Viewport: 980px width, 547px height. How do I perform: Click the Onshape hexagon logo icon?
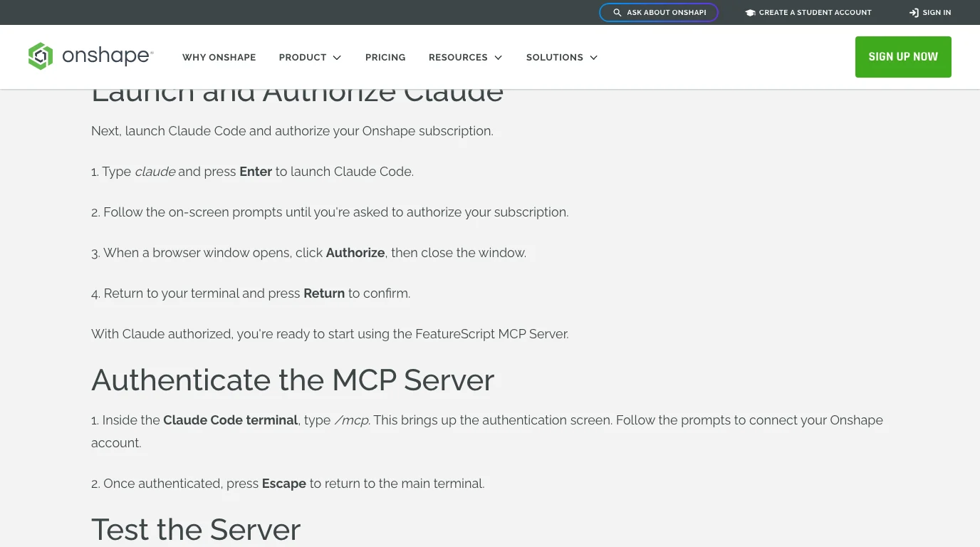point(41,56)
